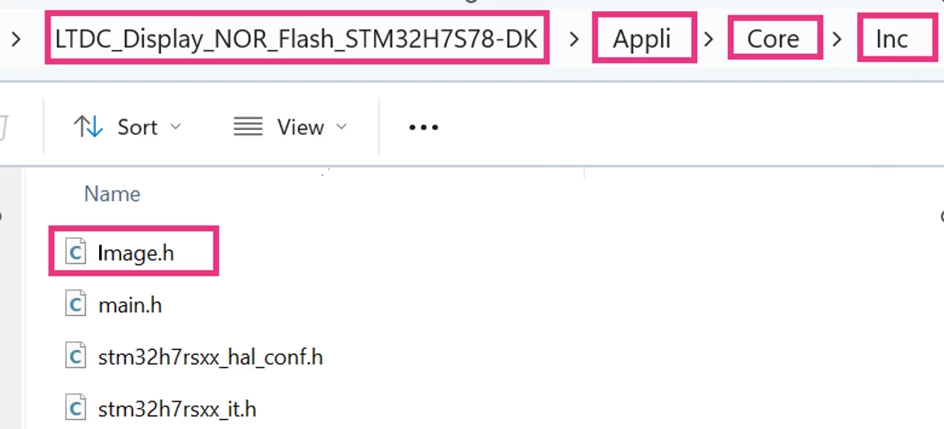Click the View lines icon
Image resolution: width=944 pixels, height=429 pixels.
(247, 127)
